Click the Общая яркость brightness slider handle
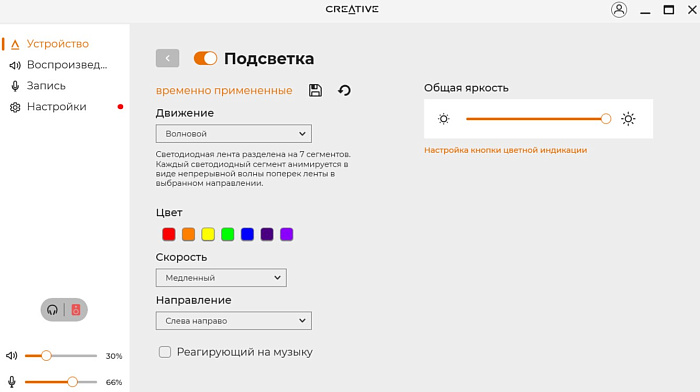 [605, 119]
